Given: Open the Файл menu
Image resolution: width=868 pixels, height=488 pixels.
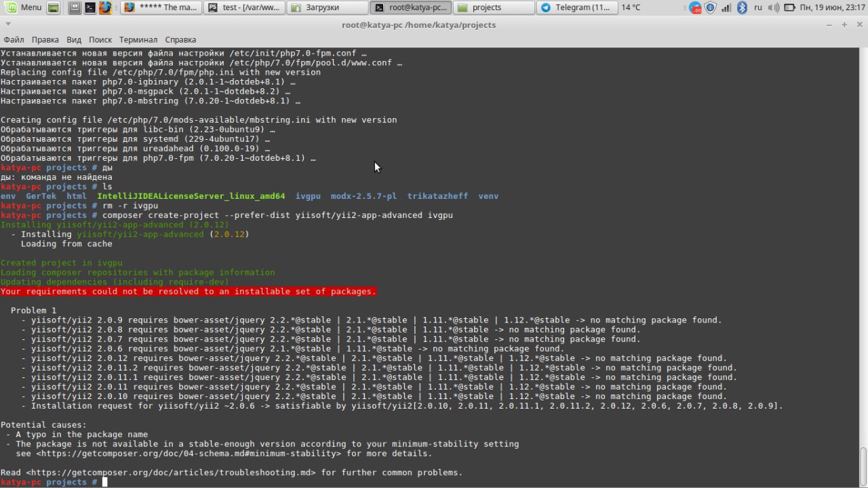Looking at the screenshot, I should 14,40.
